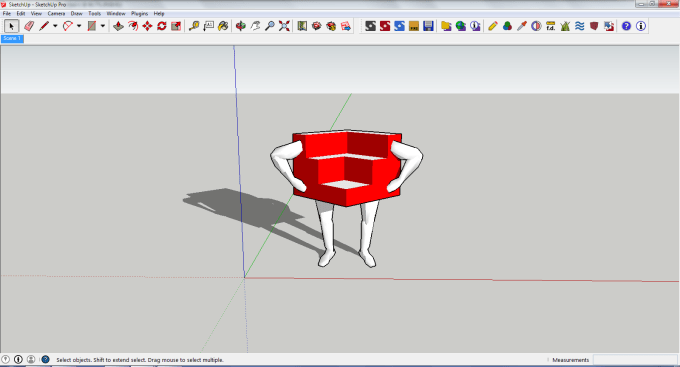Click the f.d. plugin icon
680x367 pixels.
point(550,26)
